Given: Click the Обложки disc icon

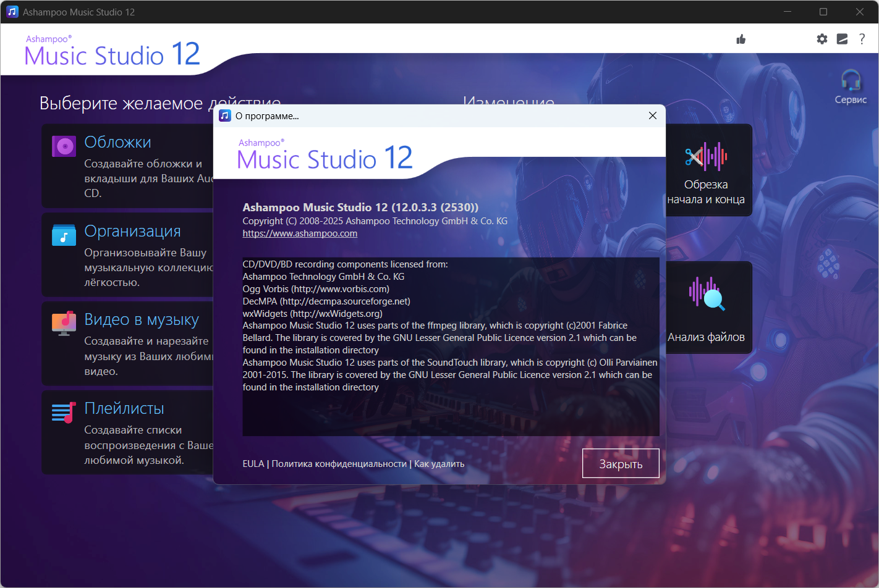Looking at the screenshot, I should point(64,146).
